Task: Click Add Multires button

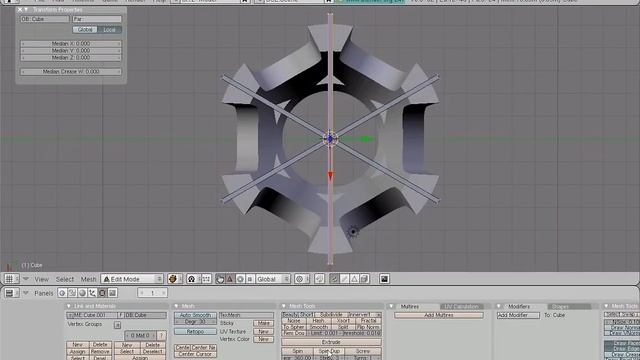Action: (x=439, y=315)
